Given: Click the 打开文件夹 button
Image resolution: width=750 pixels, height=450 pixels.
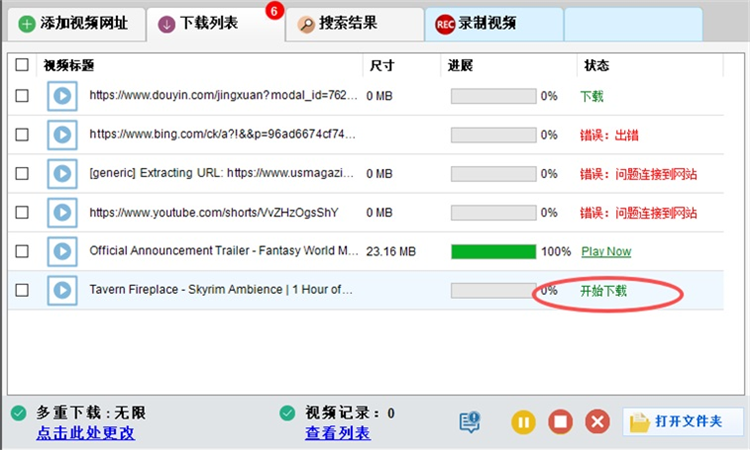Looking at the screenshot, I should click(683, 421).
